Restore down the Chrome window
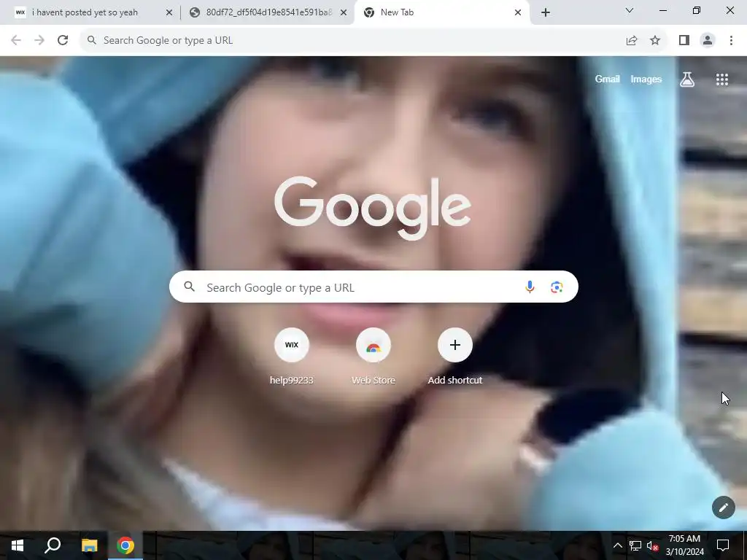 coord(697,10)
